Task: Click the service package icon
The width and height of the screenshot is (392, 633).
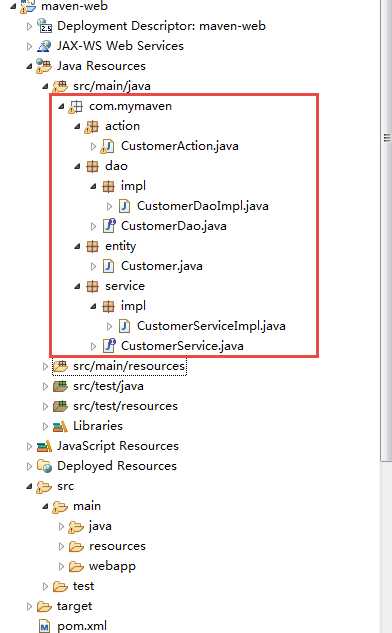Action: click(x=92, y=286)
